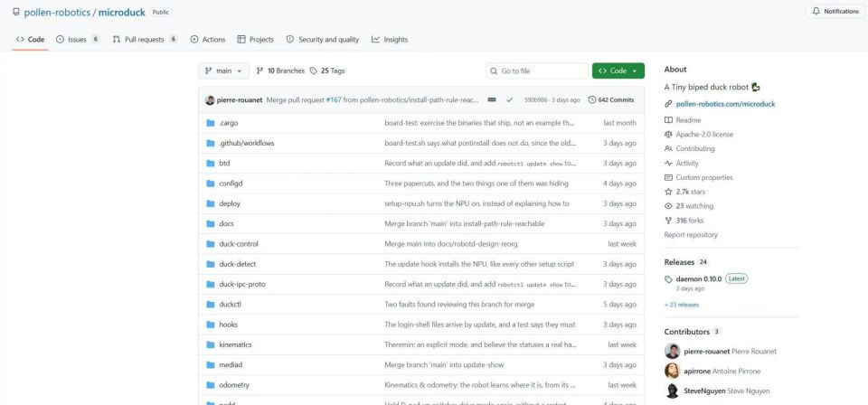Open the Releases 24 heading link

pyautogui.click(x=686, y=262)
